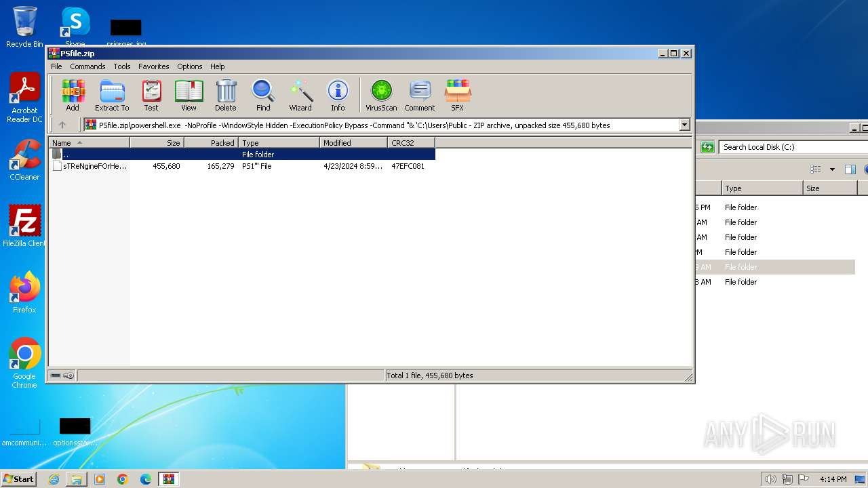The width and height of the screenshot is (868, 488).
Task: Open the Comment tool
Action: point(420,95)
